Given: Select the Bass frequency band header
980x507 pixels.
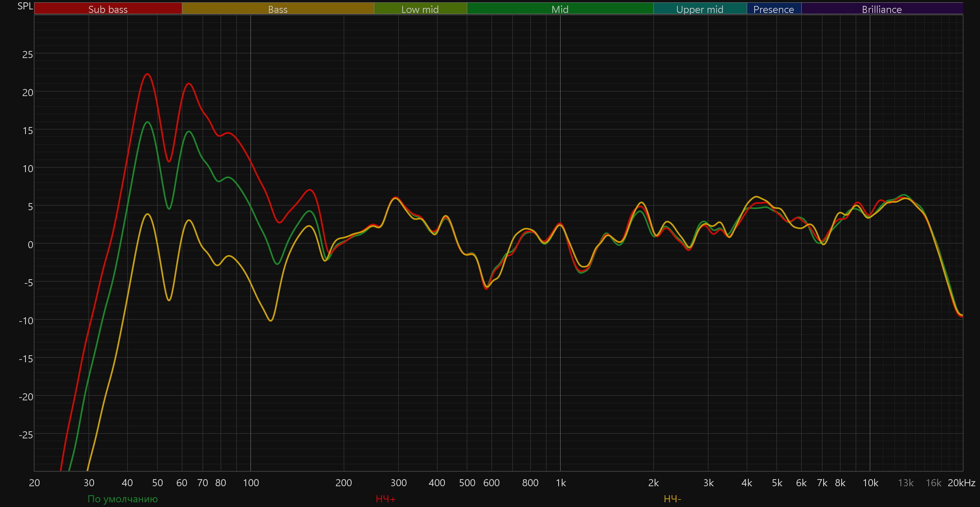Looking at the screenshot, I should pos(278,9).
